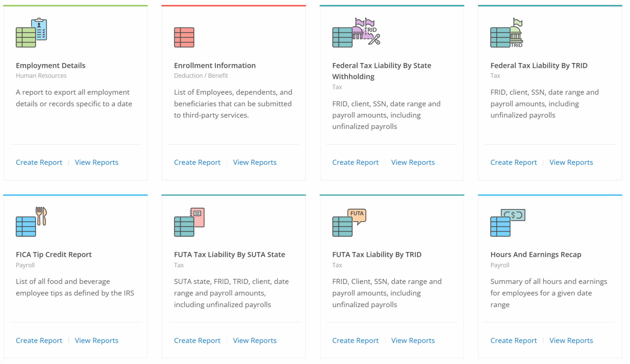Click the FICA Tip Credit fork and knife icon
This screenshot has height=364, width=630.
[31, 222]
